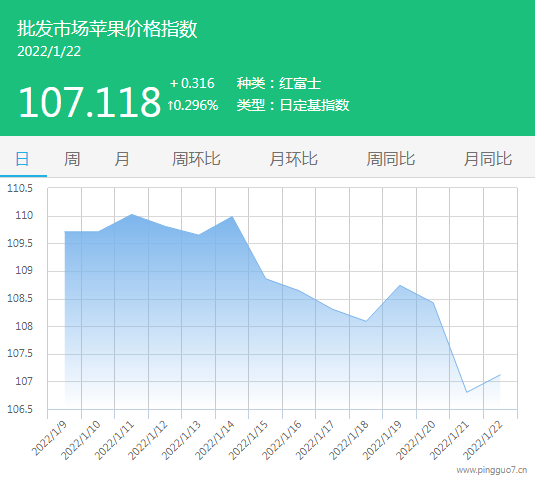535x481 pixels.
Task: Click the chart low point at 2022/1/21
Action: point(467,392)
